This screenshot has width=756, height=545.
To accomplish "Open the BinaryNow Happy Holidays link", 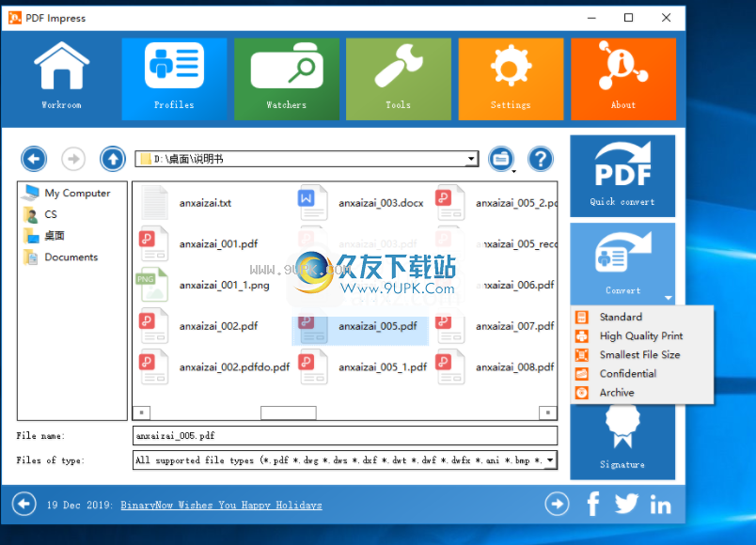I will click(221, 505).
